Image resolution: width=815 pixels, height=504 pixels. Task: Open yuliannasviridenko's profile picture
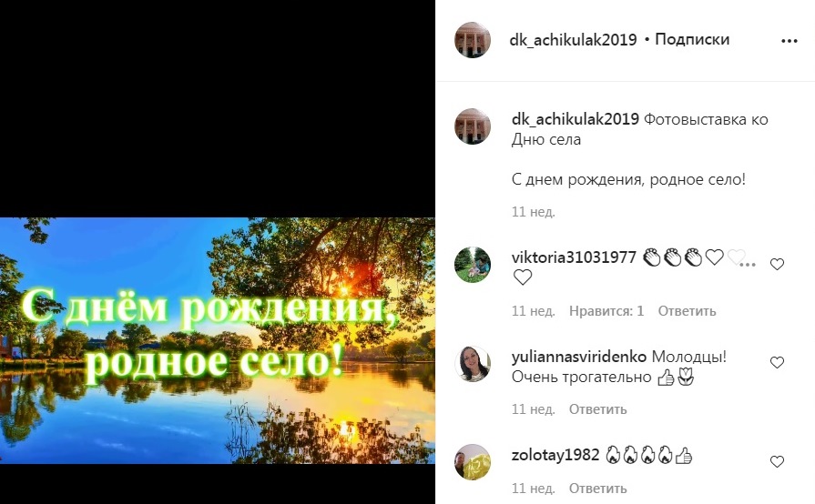(x=473, y=364)
